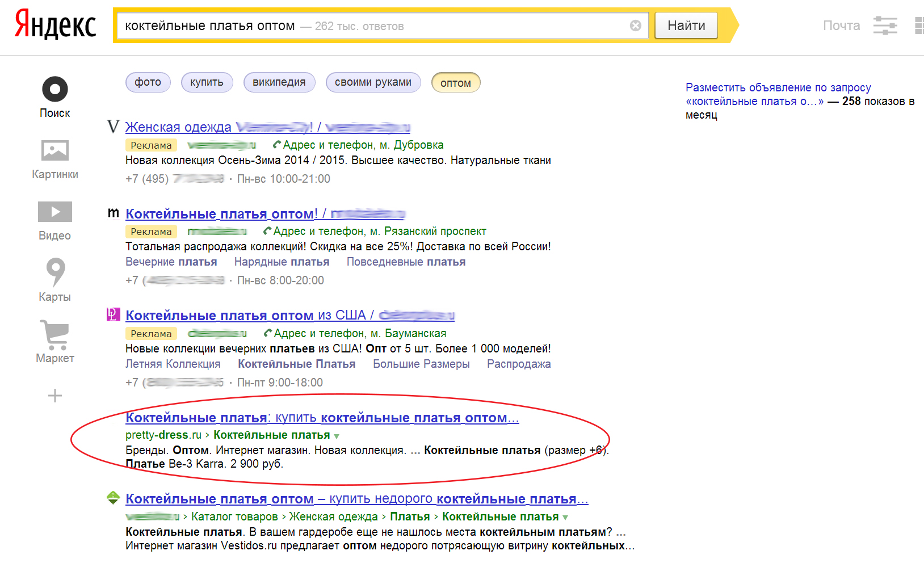Select the википедия suggestion chip
The height and width of the screenshot is (563, 924).
(x=279, y=82)
